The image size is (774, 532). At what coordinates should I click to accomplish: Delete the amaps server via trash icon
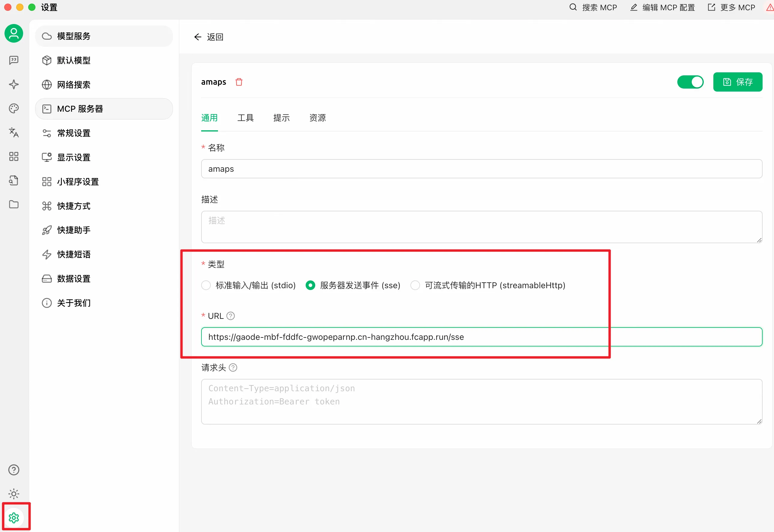coord(239,82)
